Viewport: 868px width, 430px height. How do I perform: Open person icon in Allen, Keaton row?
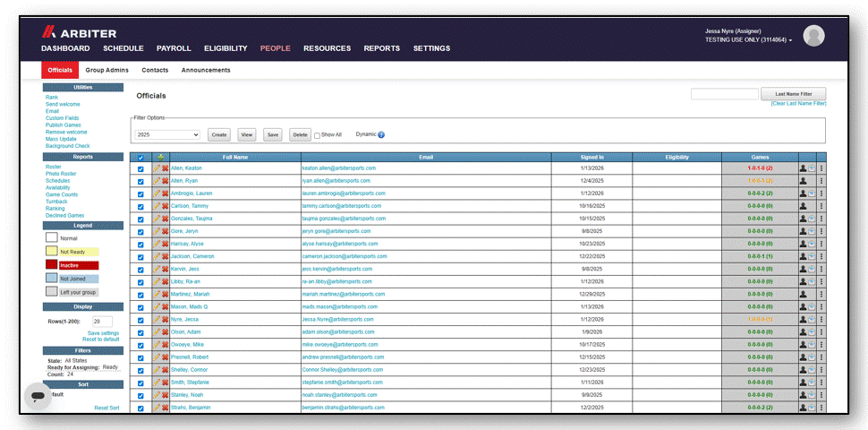[x=803, y=168]
